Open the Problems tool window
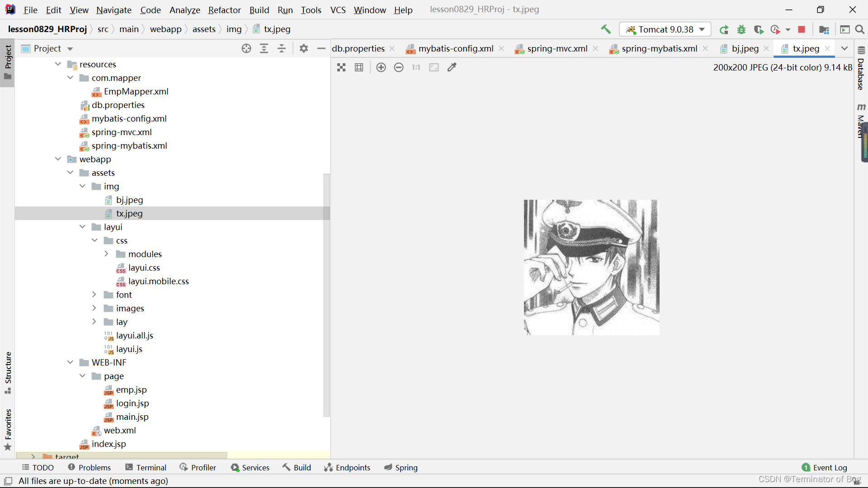Viewport: 868px width, 488px height. click(89, 467)
